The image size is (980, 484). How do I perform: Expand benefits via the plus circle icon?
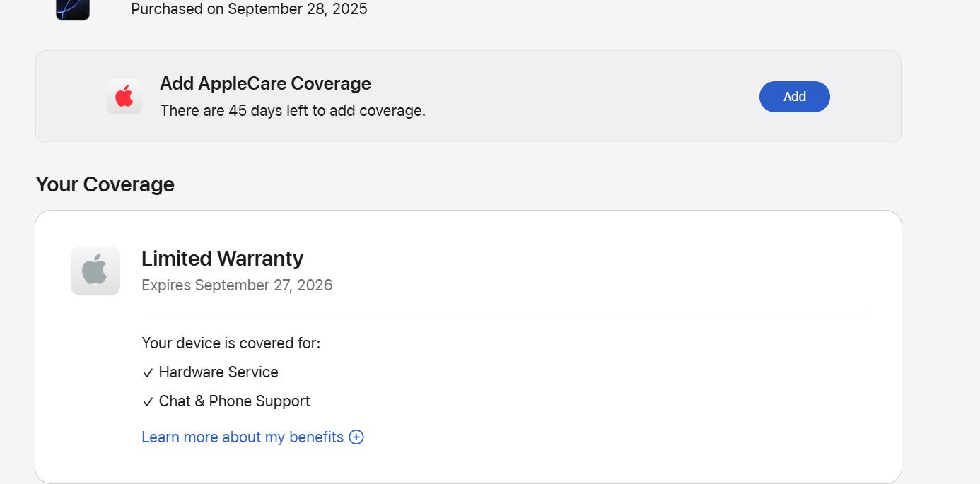coord(356,437)
